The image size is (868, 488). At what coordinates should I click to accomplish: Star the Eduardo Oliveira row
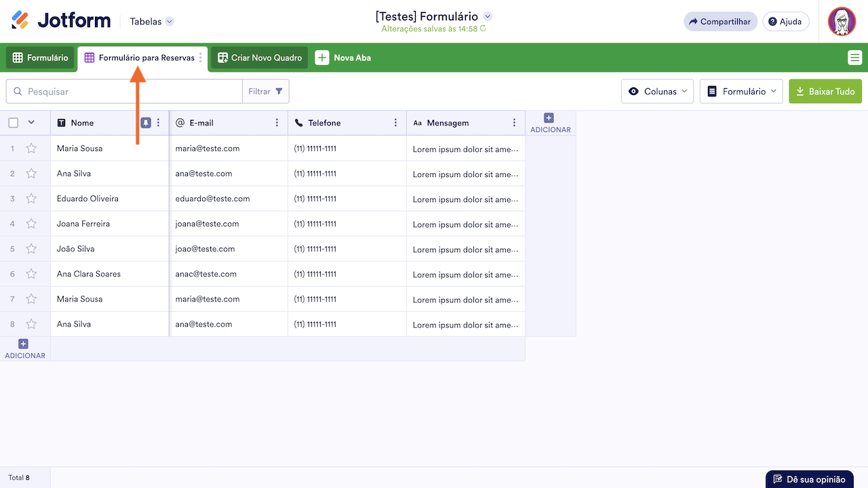pos(31,199)
